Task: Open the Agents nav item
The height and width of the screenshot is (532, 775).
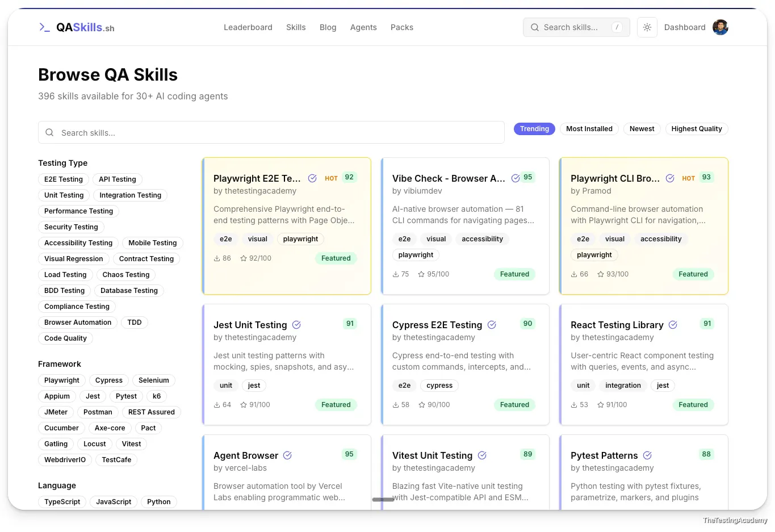Action: click(x=363, y=27)
